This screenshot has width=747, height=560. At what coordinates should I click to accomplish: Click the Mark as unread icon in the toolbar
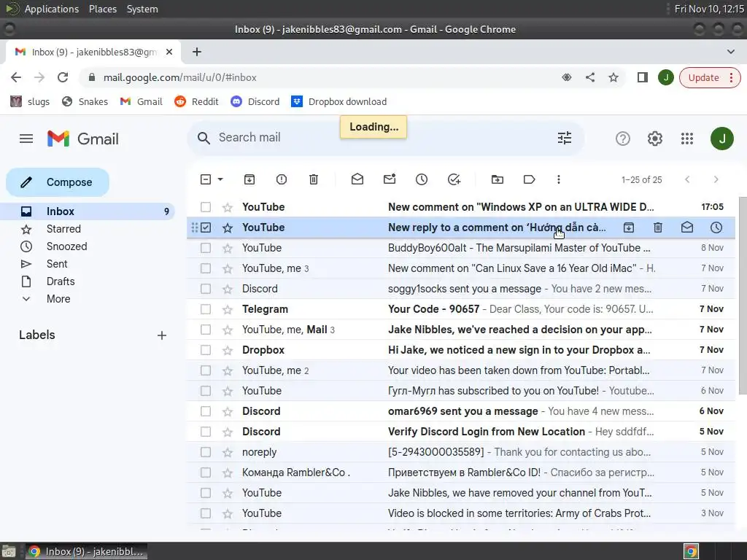click(390, 179)
